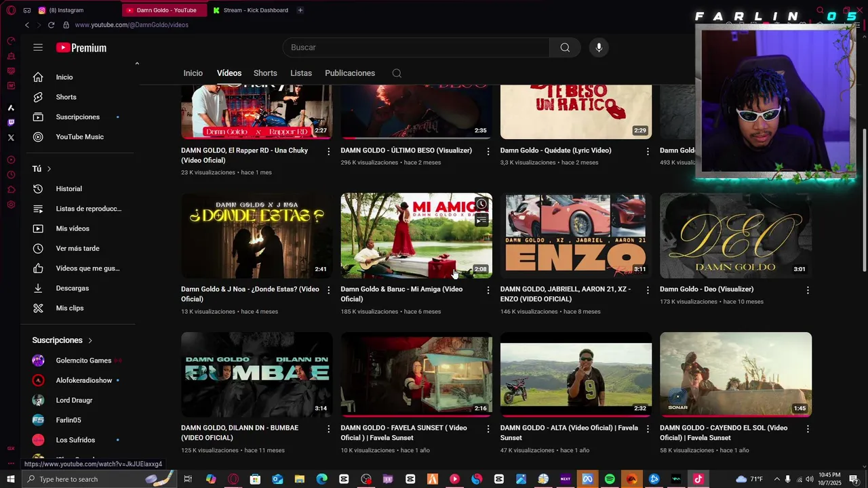Viewport: 868px width, 488px height.
Task: Switch to channel Inicio tab
Action: 193,73
